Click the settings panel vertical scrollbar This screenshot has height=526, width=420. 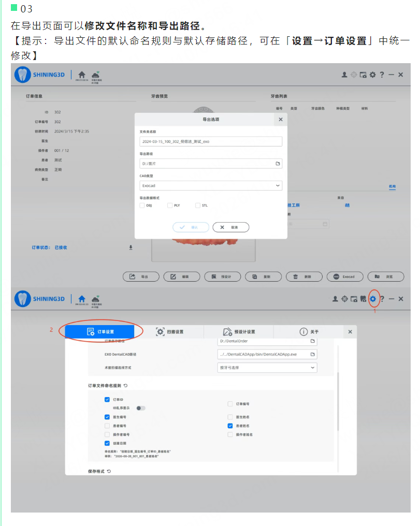click(338, 401)
